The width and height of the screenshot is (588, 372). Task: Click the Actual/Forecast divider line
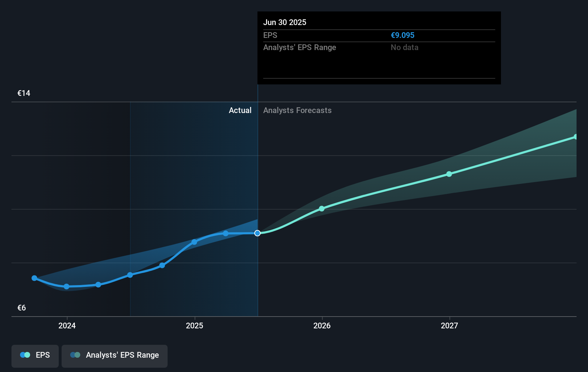(257, 200)
